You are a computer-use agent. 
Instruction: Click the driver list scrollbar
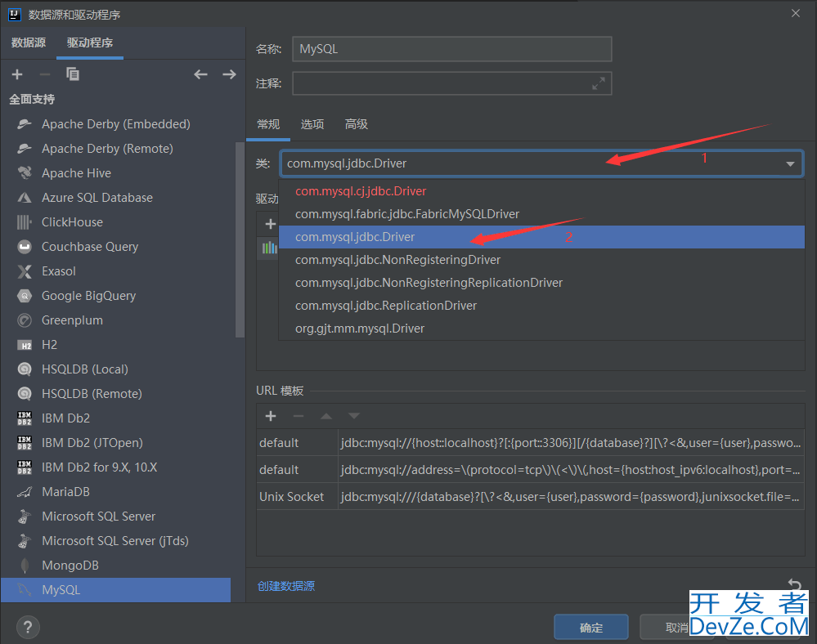[240, 239]
